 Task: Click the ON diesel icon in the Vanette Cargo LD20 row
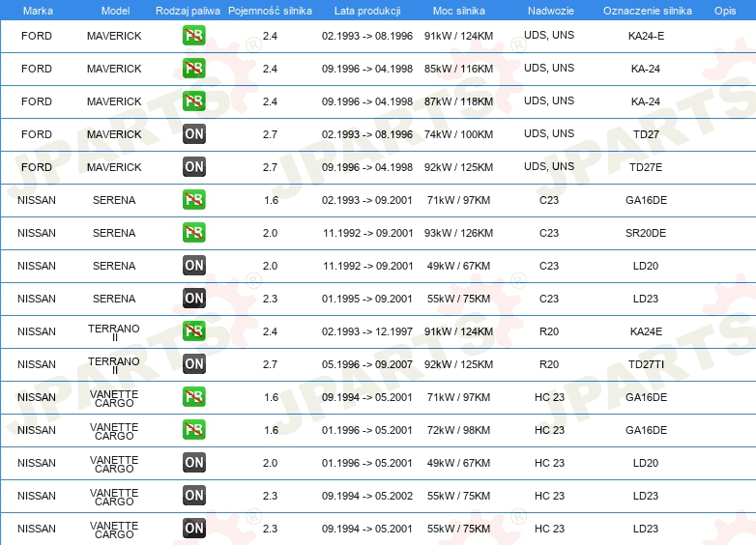[x=193, y=463]
